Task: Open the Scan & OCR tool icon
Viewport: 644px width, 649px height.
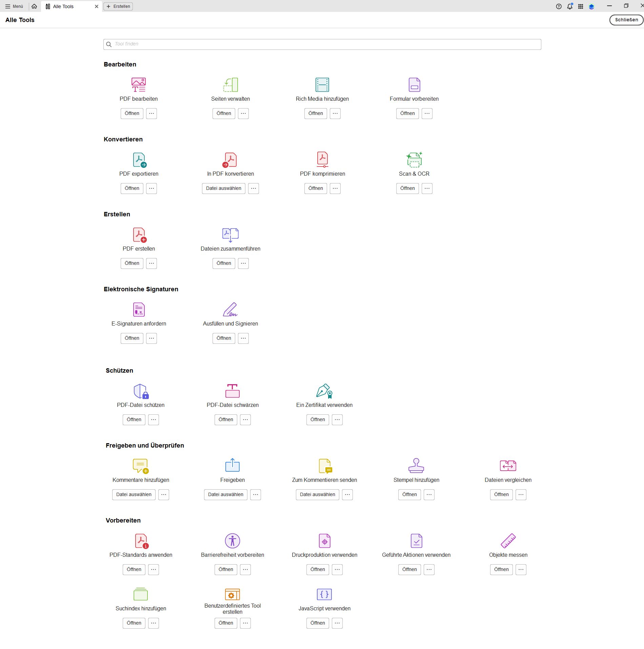Action: [x=414, y=160]
